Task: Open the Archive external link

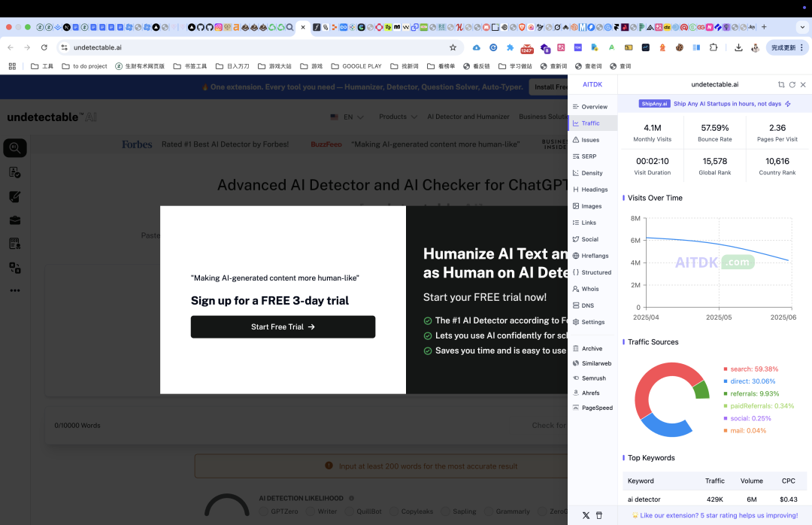Action: 587,349
